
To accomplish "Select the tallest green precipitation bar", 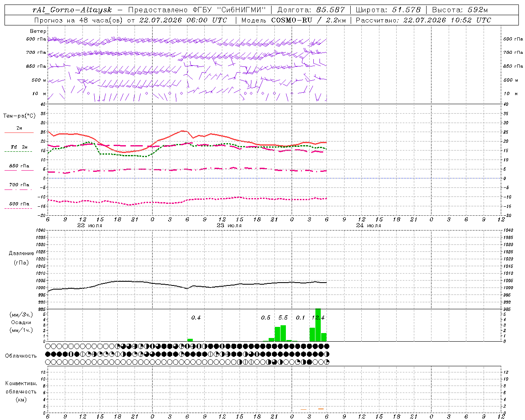I will tap(318, 325).
